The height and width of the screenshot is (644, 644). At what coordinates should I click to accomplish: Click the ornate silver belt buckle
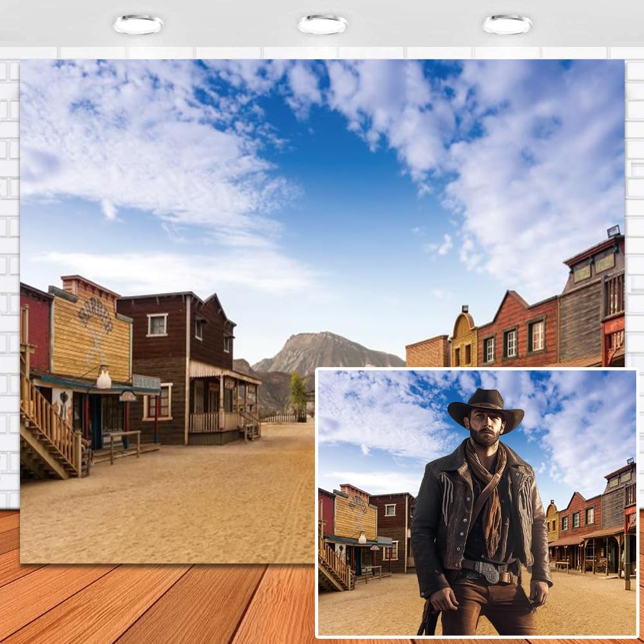tap(486, 570)
